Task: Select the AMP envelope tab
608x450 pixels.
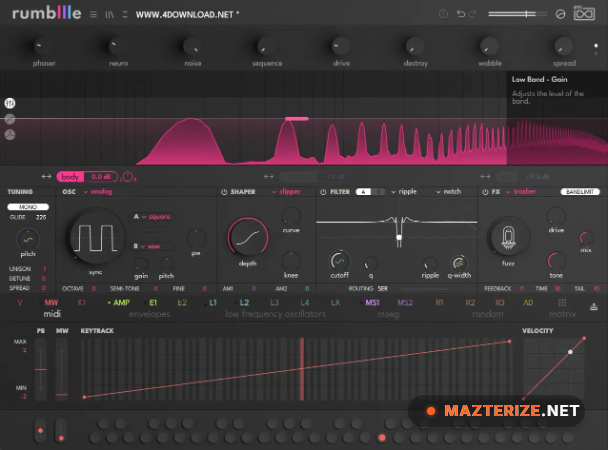Action: tap(121, 303)
